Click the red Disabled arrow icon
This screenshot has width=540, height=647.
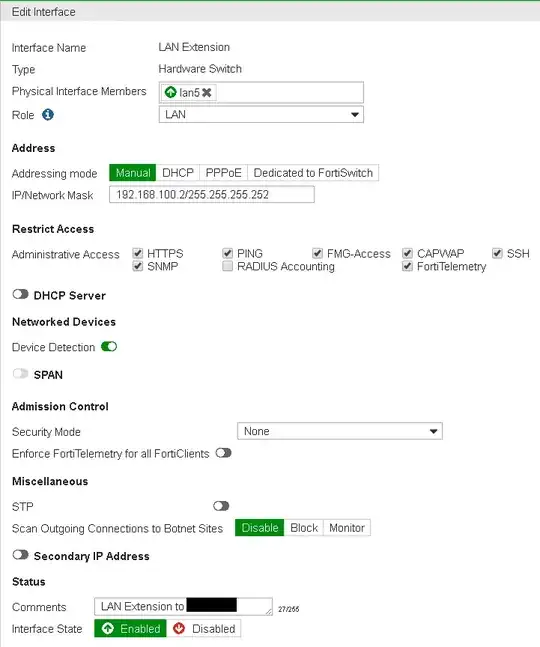tap(179, 628)
